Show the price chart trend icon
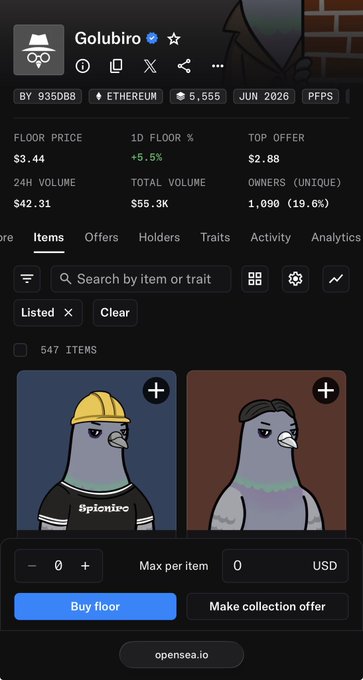Viewport: 363px width, 680px height. (x=336, y=279)
